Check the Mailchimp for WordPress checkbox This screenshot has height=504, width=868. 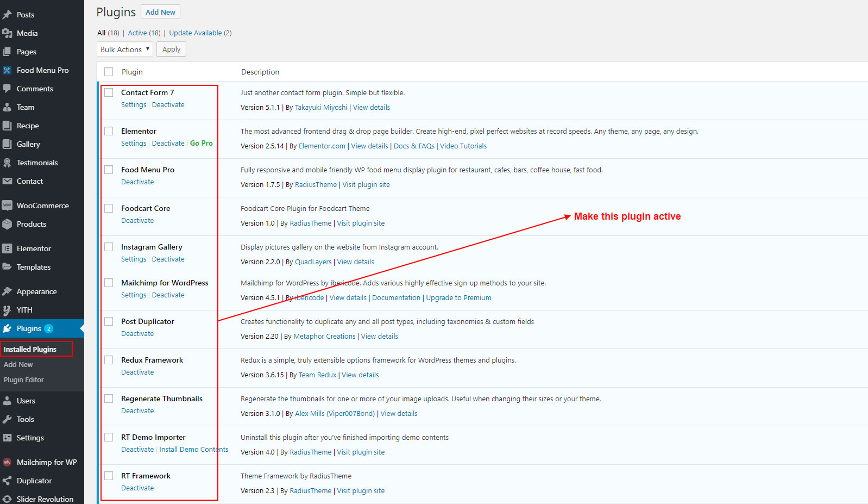(x=109, y=283)
